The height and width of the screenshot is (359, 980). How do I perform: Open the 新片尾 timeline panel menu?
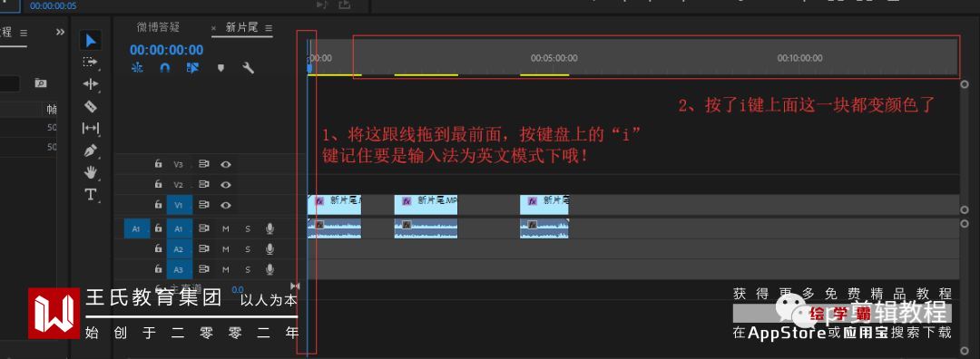click(269, 29)
